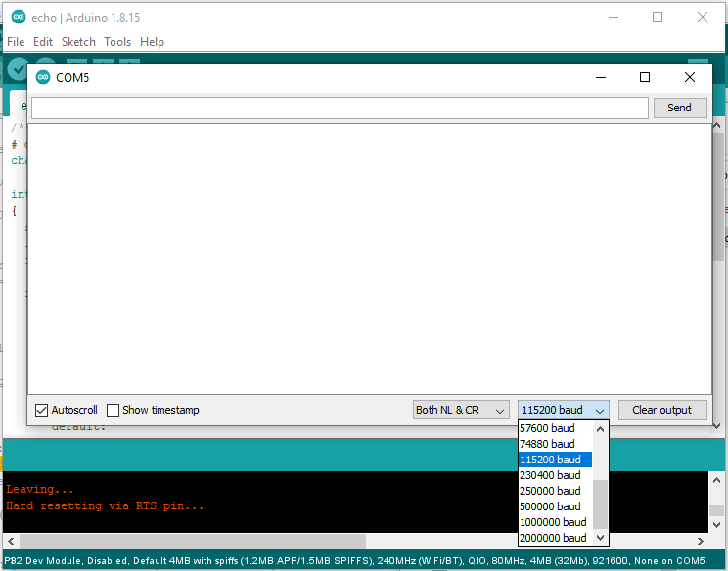The image size is (728, 571).
Task: Click the console horizontal scrollbar left arrow
Action: pyautogui.click(x=11, y=541)
